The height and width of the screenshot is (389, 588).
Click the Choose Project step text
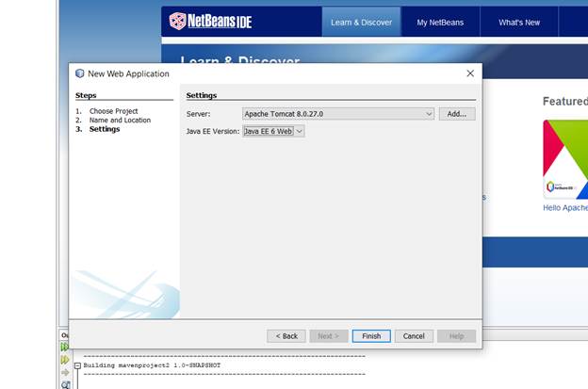click(114, 111)
